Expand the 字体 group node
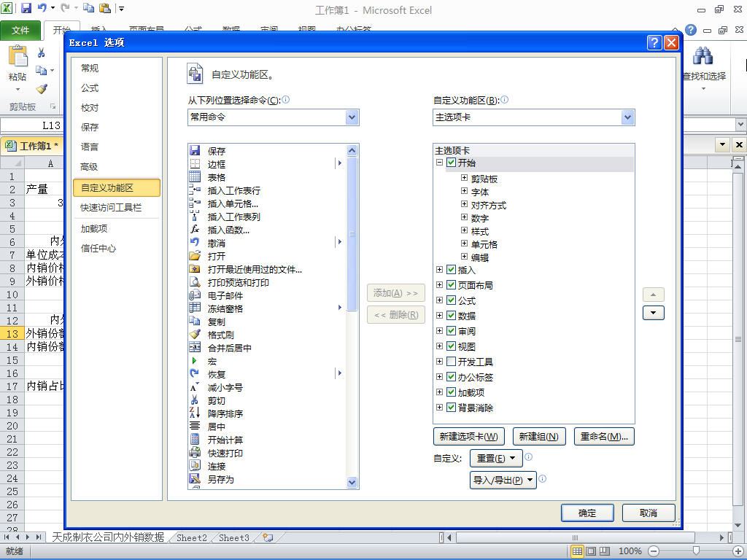Screen dimensions: 747x560 (x=464, y=191)
